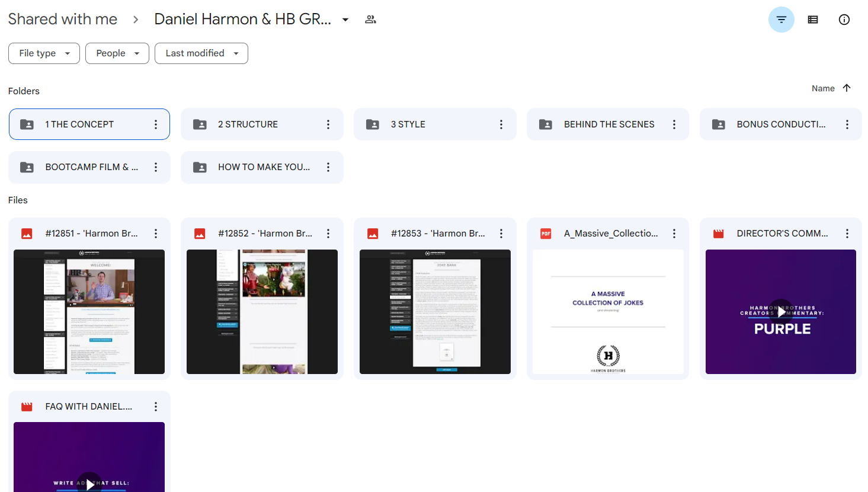Open more actions for A_Massive_Collectio... PDF
The image size is (868, 492).
tap(674, 234)
